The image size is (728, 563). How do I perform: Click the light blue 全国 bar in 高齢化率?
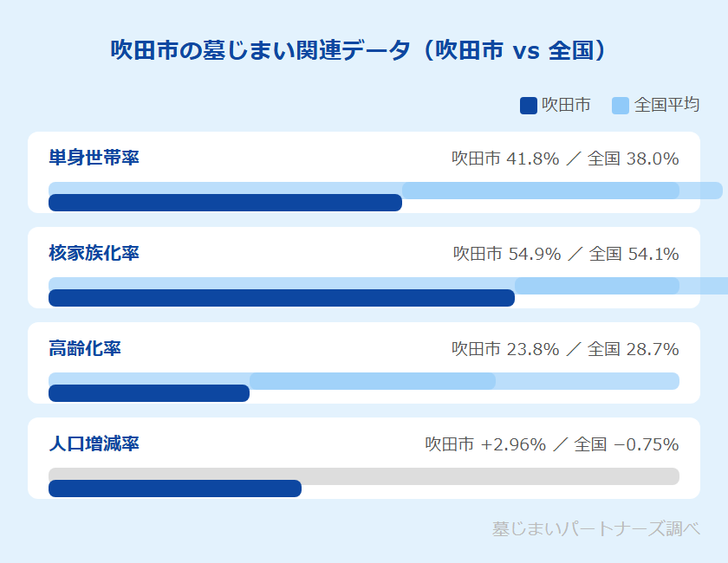pyautogui.click(x=373, y=381)
